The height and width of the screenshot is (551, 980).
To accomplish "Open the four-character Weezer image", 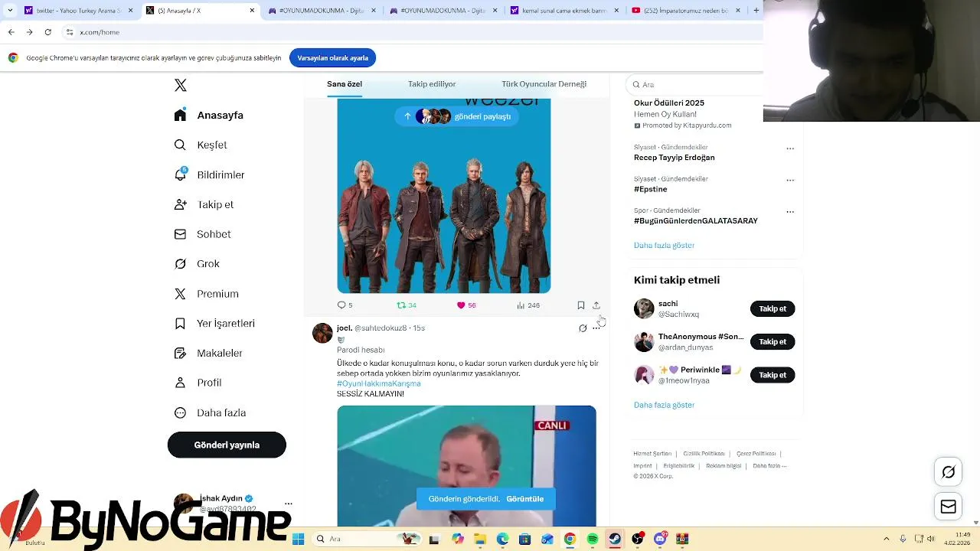I will (x=444, y=196).
